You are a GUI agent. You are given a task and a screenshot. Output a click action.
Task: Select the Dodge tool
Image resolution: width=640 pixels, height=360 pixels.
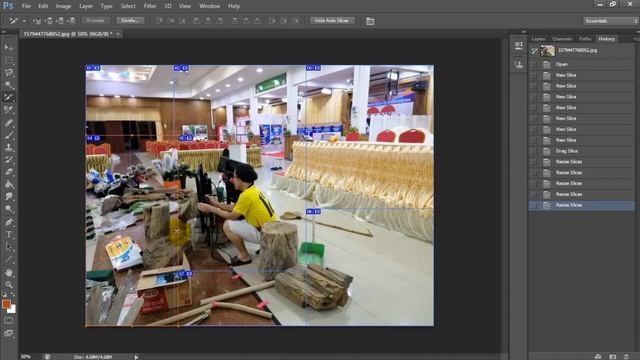tap(9, 209)
